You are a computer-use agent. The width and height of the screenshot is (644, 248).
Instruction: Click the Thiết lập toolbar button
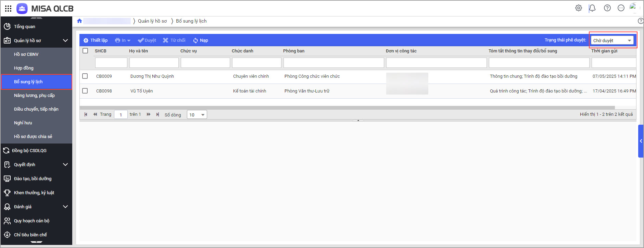96,40
